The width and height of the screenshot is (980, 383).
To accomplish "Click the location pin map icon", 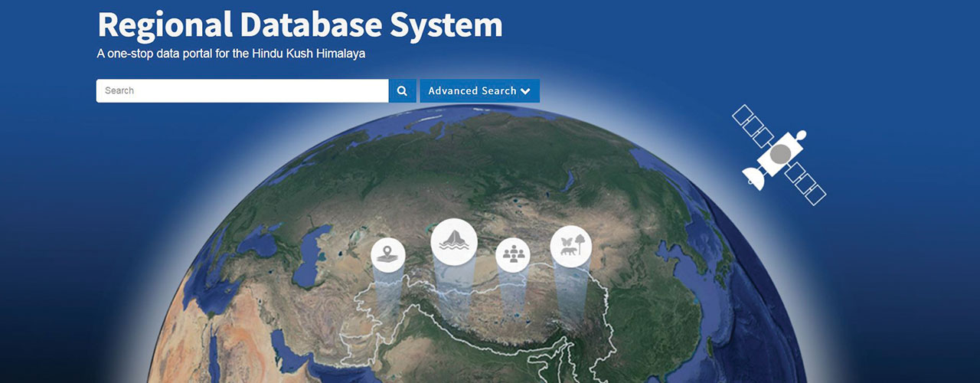I will pos(388,255).
